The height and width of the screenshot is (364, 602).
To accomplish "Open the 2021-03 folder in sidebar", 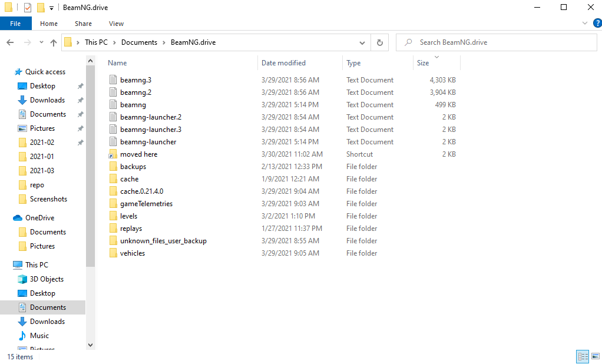I will click(42, 170).
